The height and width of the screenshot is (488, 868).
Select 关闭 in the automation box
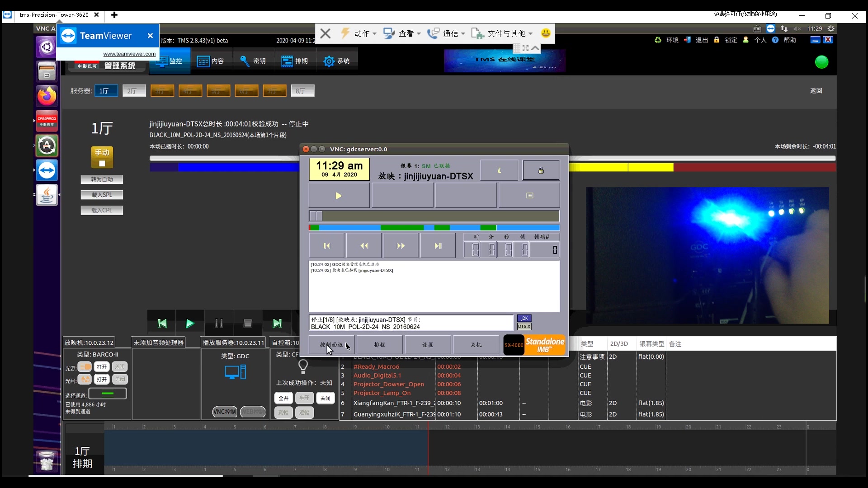(x=325, y=398)
